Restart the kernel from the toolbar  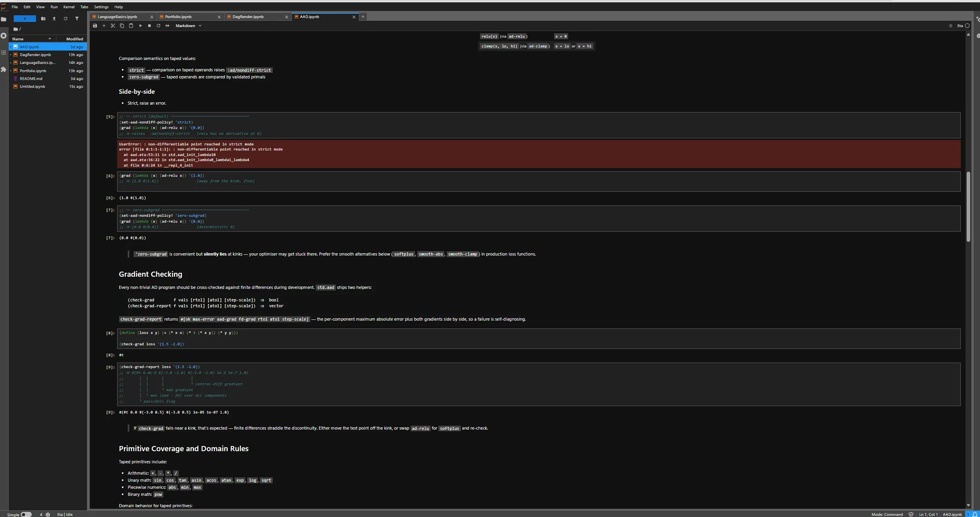[x=158, y=25]
